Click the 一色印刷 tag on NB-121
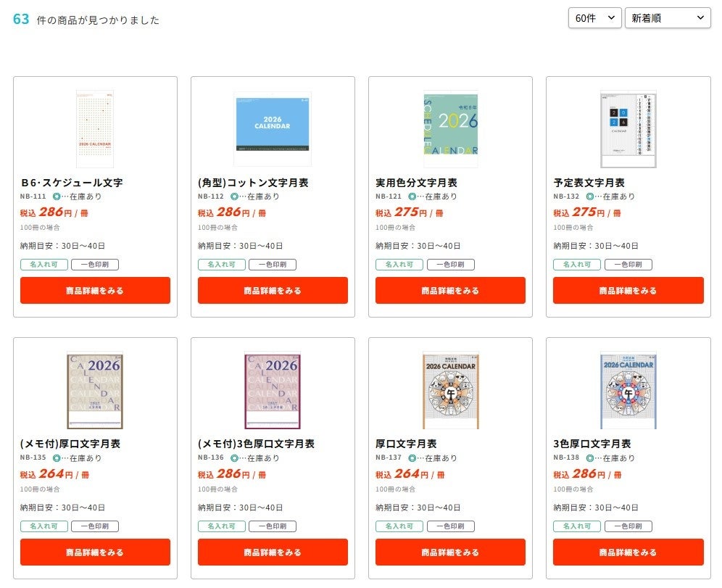The width and height of the screenshot is (722, 588). coord(450,265)
